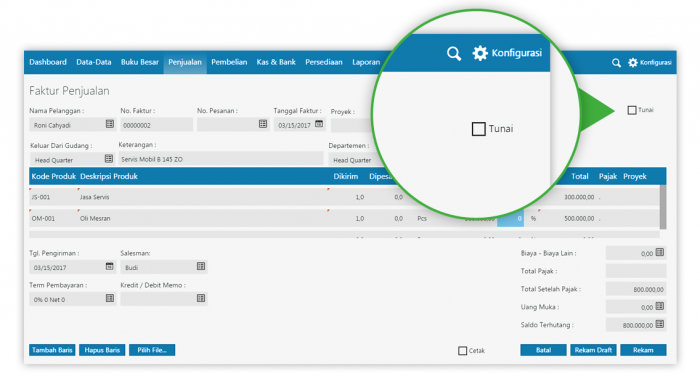Expand the Keluar Dari Gudang selector
This screenshot has width=700, height=376.
click(x=108, y=159)
